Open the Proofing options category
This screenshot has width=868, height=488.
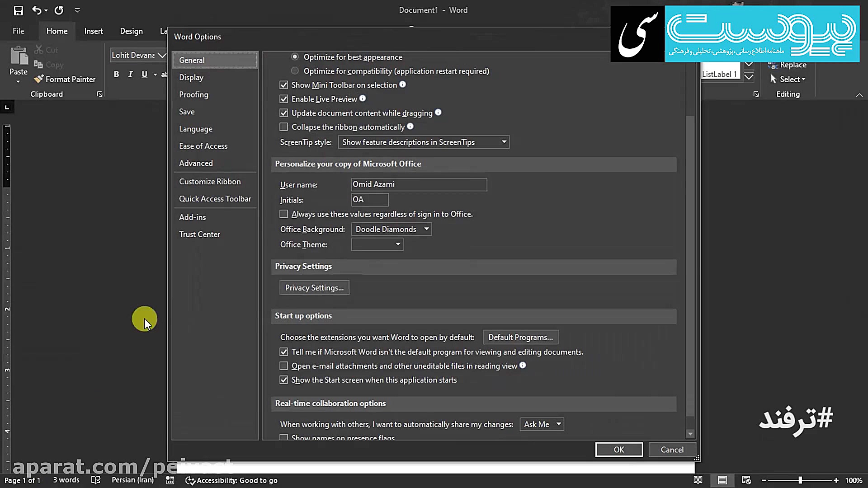click(215, 94)
